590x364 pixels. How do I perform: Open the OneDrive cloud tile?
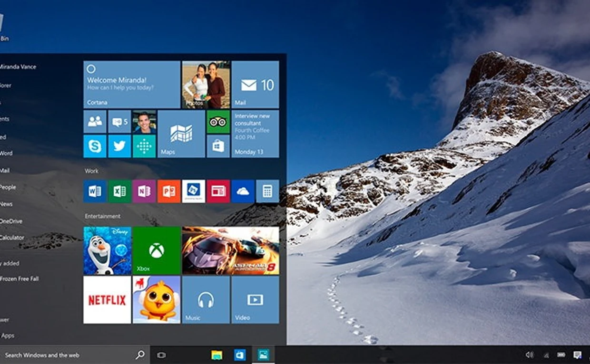(243, 191)
